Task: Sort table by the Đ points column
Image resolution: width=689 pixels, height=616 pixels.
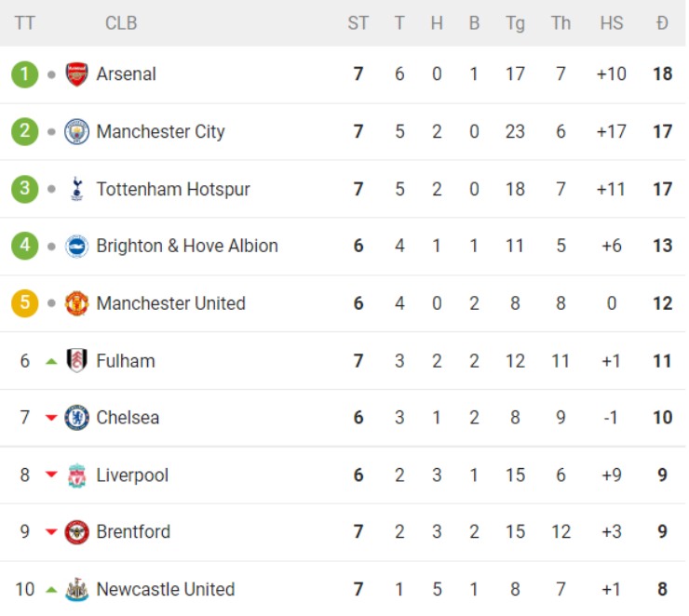Action: tap(662, 23)
